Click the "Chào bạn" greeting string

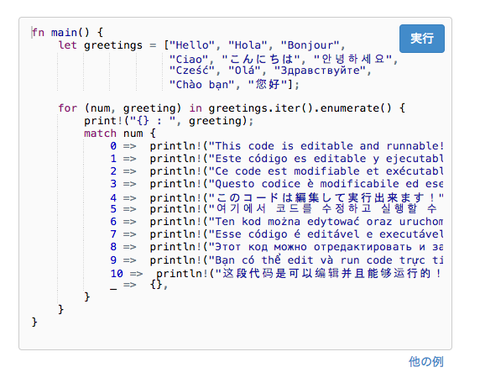point(202,84)
